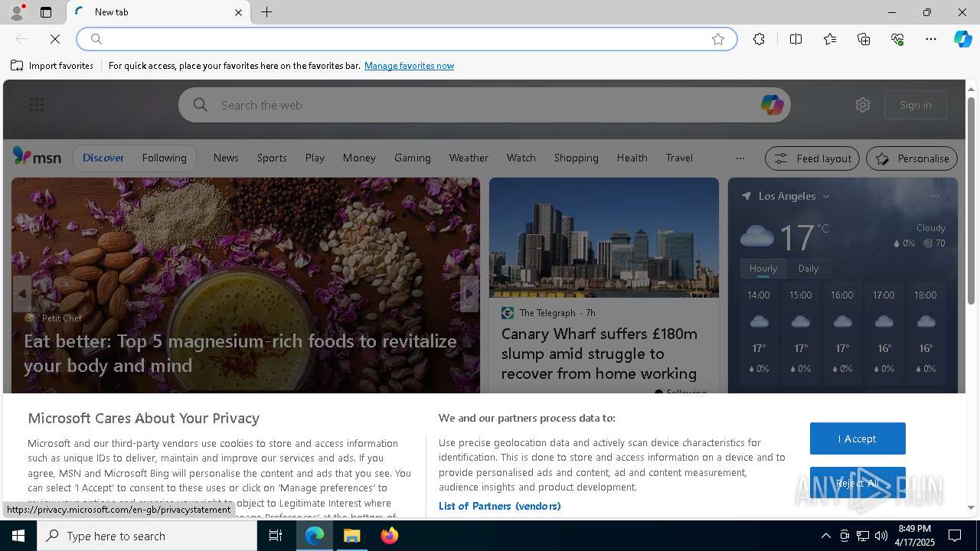Open the Gaming menu item
980x551 pixels.
tap(413, 158)
